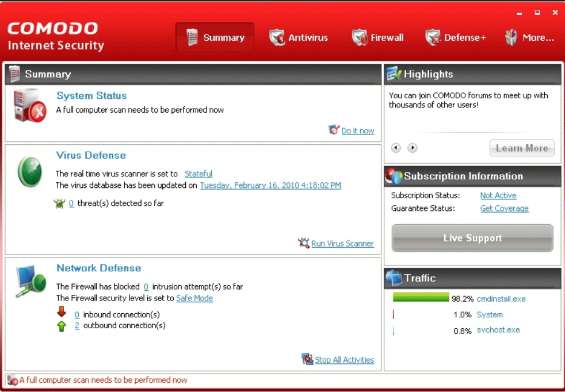Viewport: 565px width, 392px height.
Task: Open Live Support
Action: [x=472, y=238]
